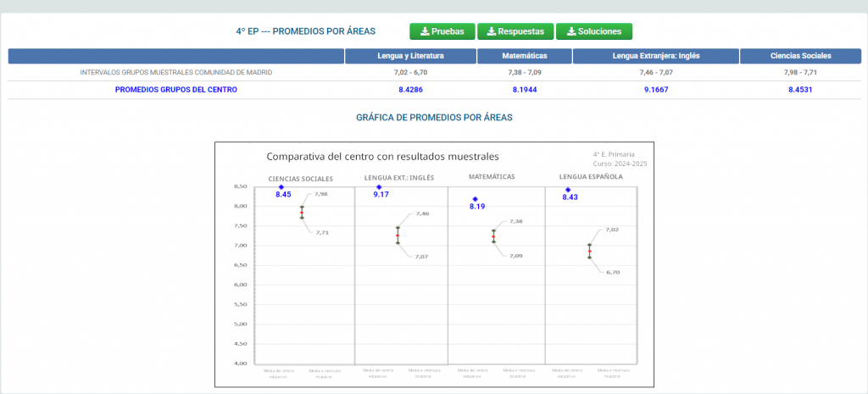Click the 9.1667 Inglés average value

[x=656, y=90]
